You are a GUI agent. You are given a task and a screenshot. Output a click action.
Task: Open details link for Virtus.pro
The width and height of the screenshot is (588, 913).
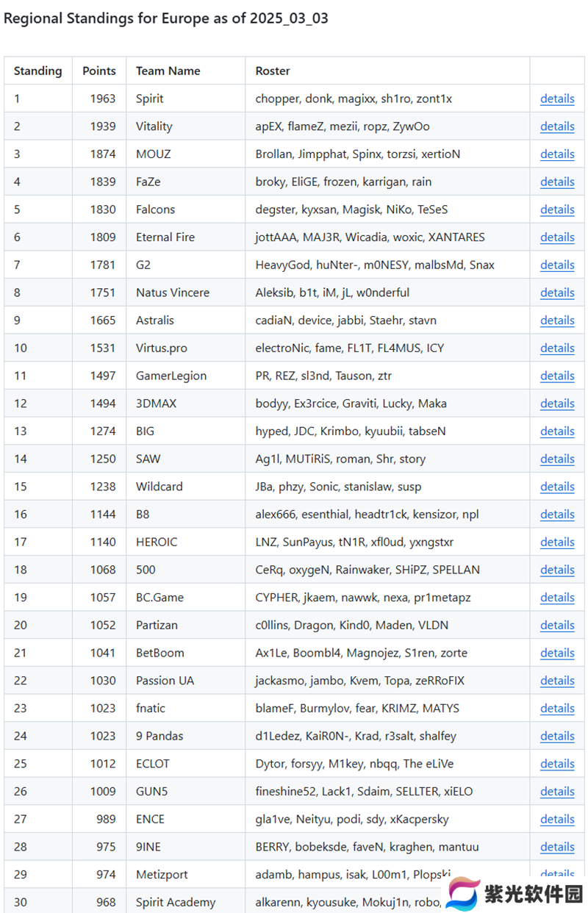pos(557,348)
